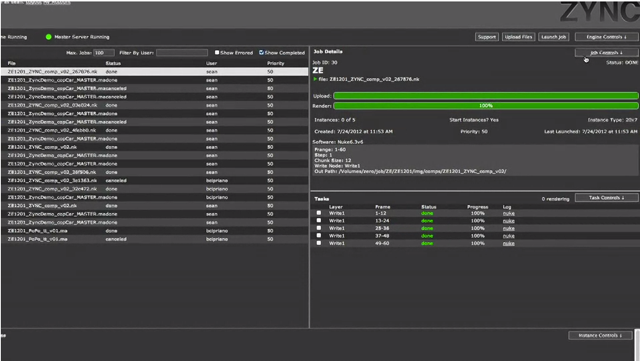This screenshot has width=640, height=361.
Task: Enable the Show Errored checkbox
Action: (217, 52)
